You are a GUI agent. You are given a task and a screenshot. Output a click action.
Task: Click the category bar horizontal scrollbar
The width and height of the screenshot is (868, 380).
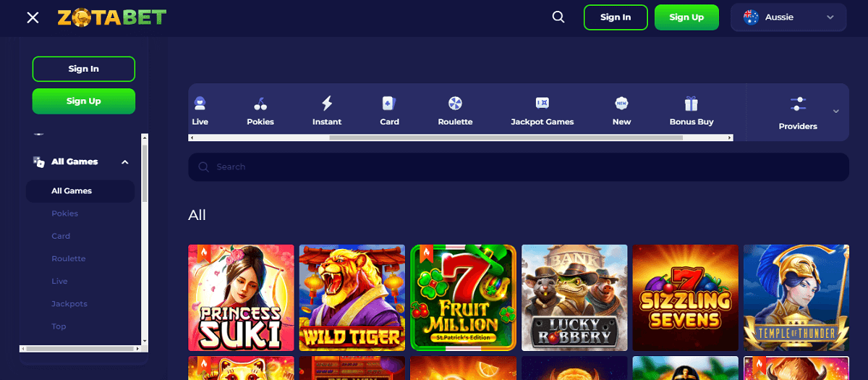pyautogui.click(x=461, y=138)
